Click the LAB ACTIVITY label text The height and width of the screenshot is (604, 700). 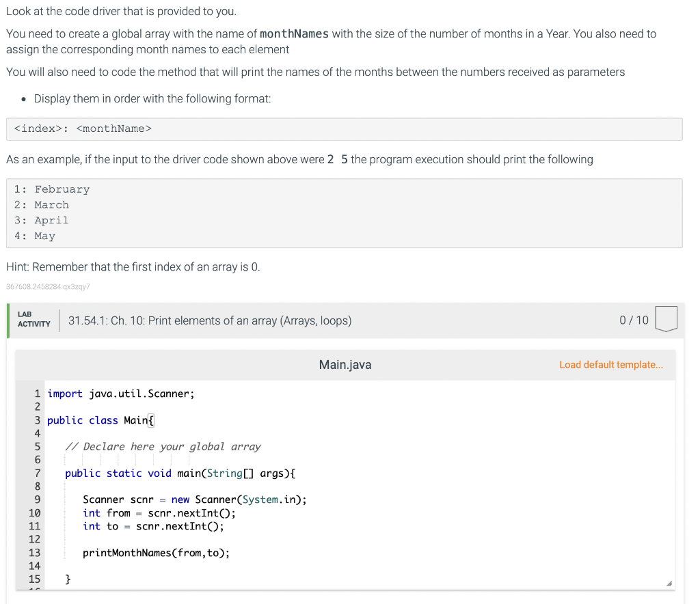[x=33, y=319]
